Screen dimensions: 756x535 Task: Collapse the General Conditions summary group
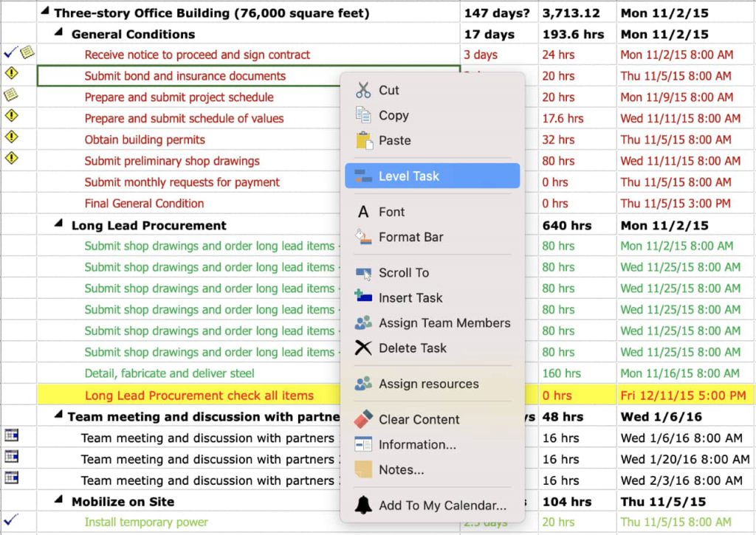(59, 34)
